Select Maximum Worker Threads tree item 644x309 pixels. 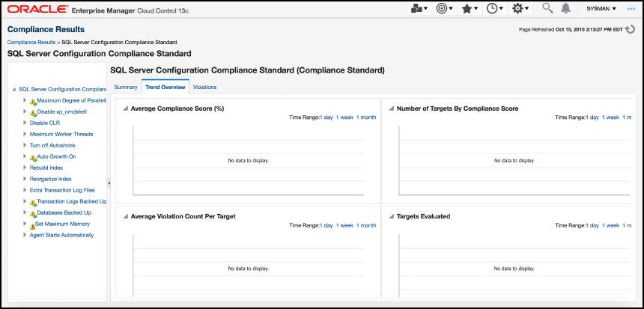pyautogui.click(x=61, y=134)
